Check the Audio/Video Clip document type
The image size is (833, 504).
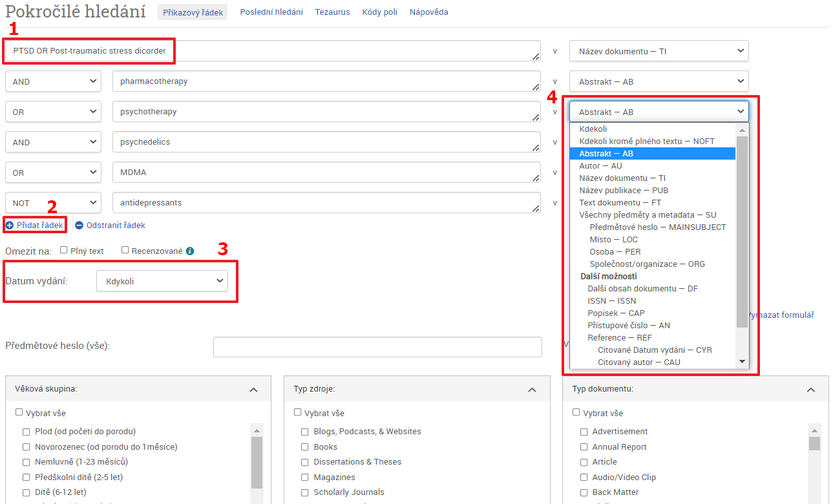pyautogui.click(x=584, y=478)
